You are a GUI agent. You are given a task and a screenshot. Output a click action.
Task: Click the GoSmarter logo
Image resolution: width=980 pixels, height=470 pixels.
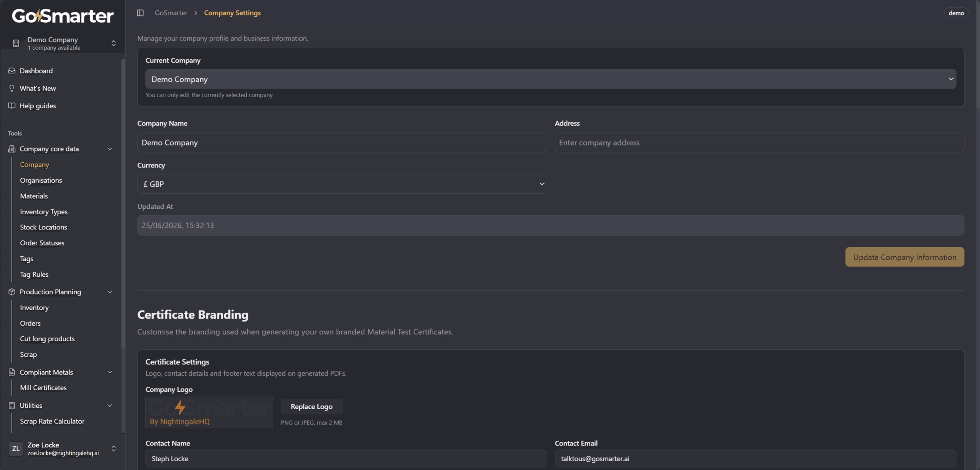(63, 16)
